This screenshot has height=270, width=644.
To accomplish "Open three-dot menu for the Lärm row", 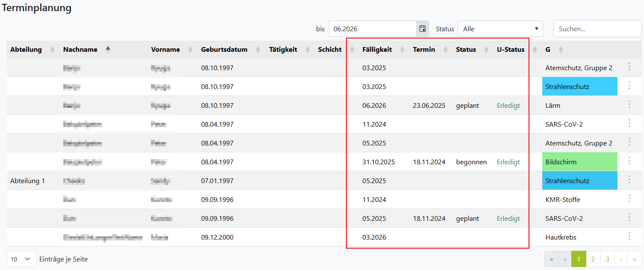I will point(629,104).
